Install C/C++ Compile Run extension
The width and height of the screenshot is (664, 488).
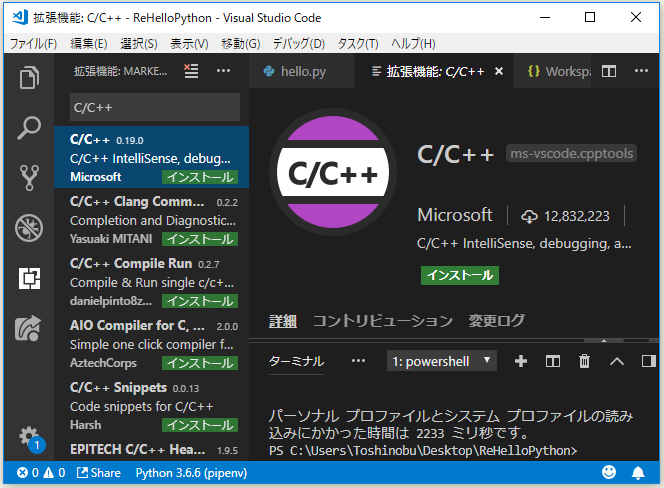tap(200, 301)
